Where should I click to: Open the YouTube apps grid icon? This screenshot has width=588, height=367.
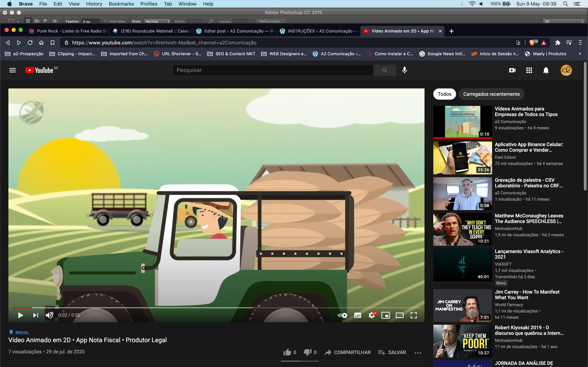(529, 70)
